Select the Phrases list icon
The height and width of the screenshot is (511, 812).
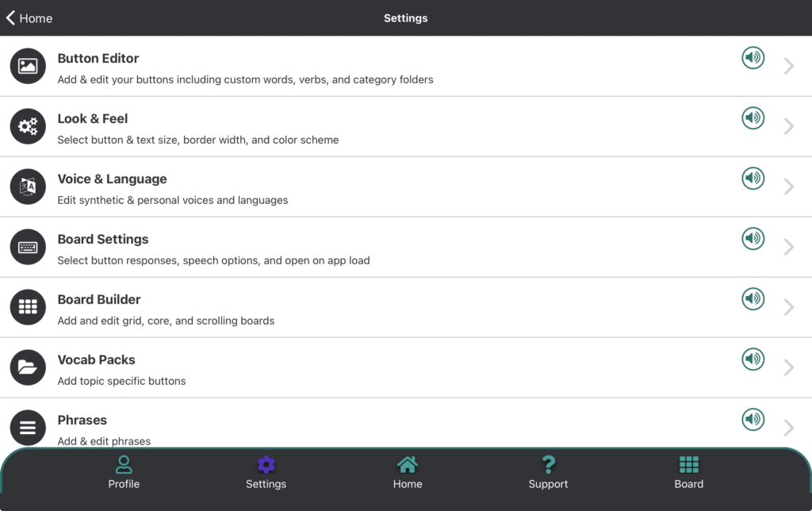[x=28, y=428]
